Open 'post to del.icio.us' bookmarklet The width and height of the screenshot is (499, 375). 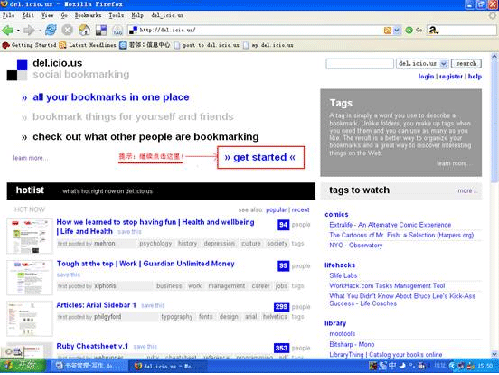[207, 45]
